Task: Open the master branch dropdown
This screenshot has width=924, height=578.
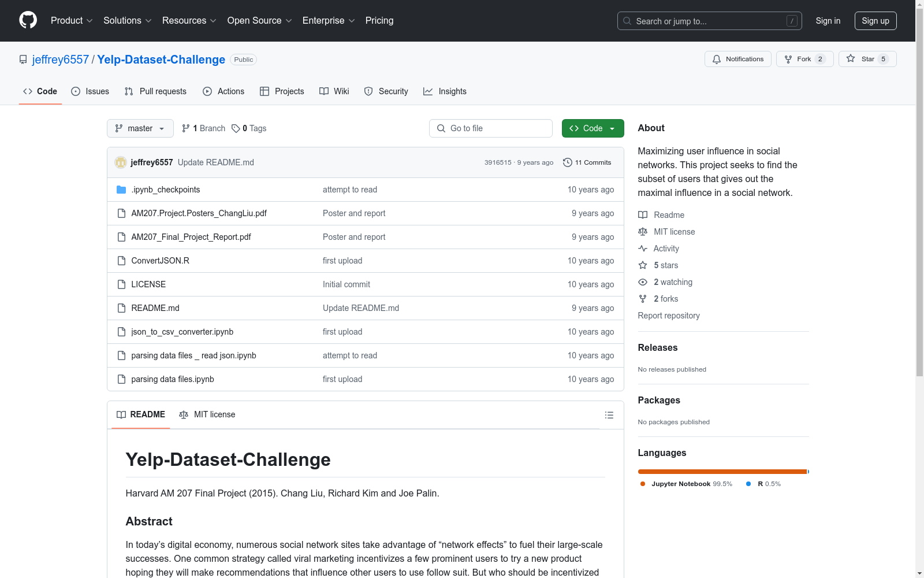Action: pos(140,128)
